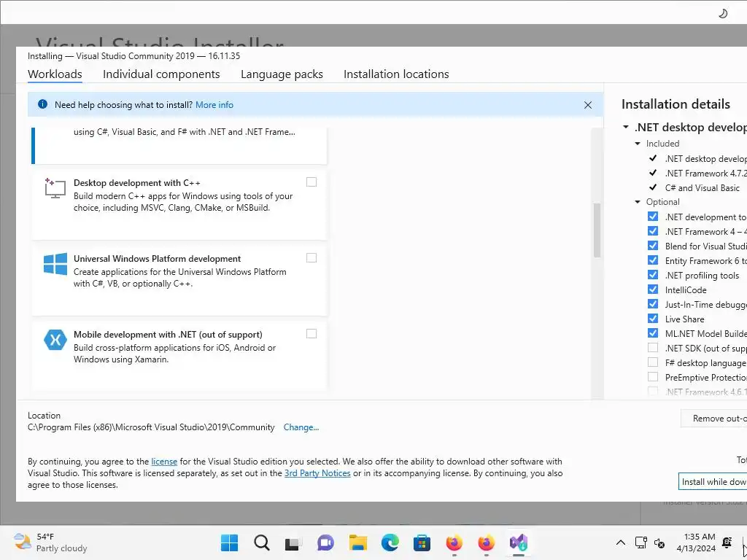The width and height of the screenshot is (747, 560).
Task: Toggle the night mode moon icon
Action: coord(723,13)
